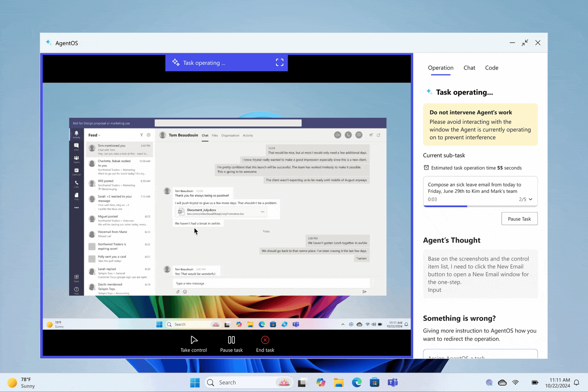Open Microsoft Teams from the outer taskbar
The width and height of the screenshot is (588, 392).
[393, 383]
